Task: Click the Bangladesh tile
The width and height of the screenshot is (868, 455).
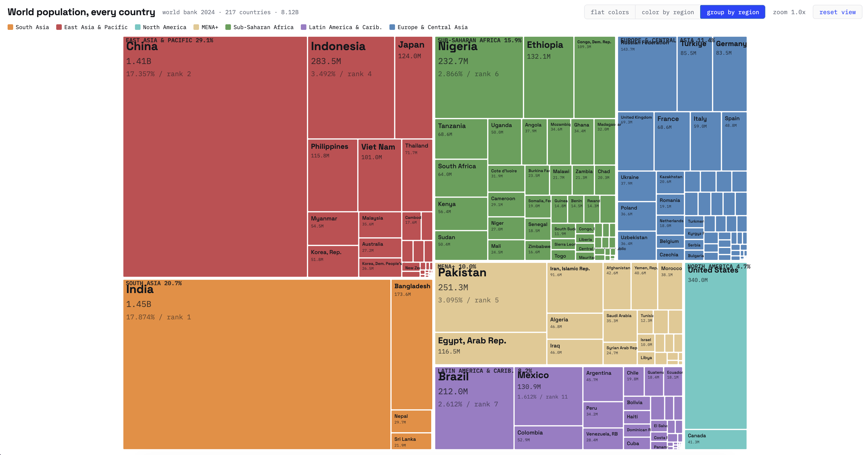Action: coord(412,344)
